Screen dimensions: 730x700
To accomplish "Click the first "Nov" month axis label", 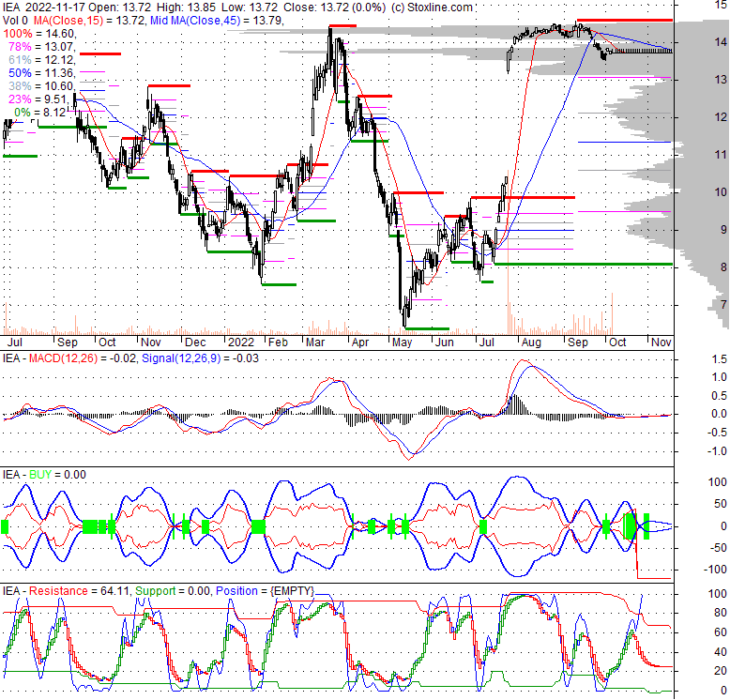I will coord(151,342).
